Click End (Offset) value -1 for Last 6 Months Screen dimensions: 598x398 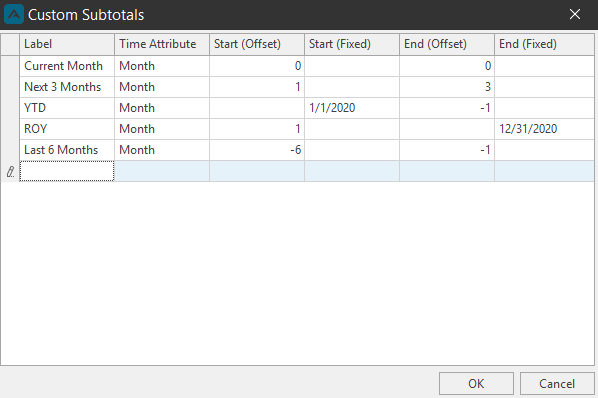pyautogui.click(x=447, y=150)
